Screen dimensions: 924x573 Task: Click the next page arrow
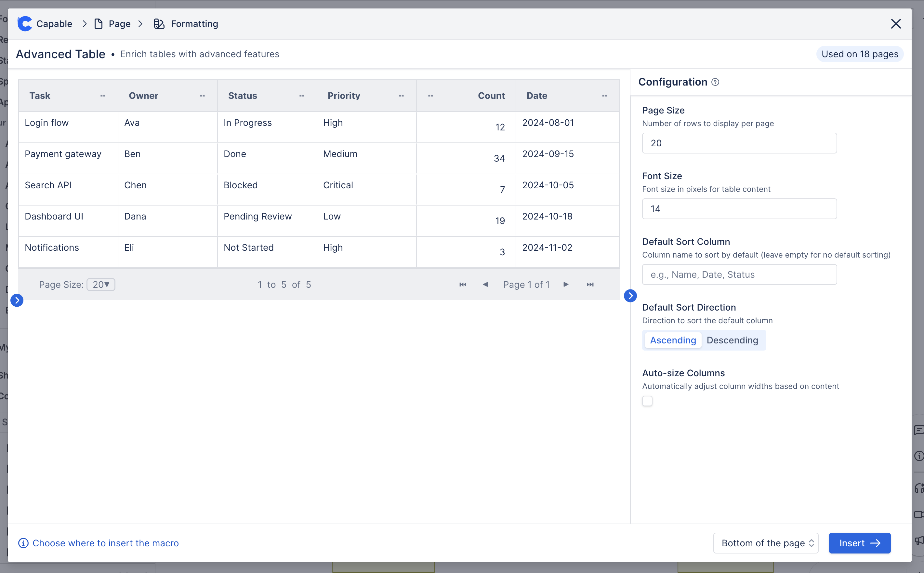pyautogui.click(x=566, y=285)
